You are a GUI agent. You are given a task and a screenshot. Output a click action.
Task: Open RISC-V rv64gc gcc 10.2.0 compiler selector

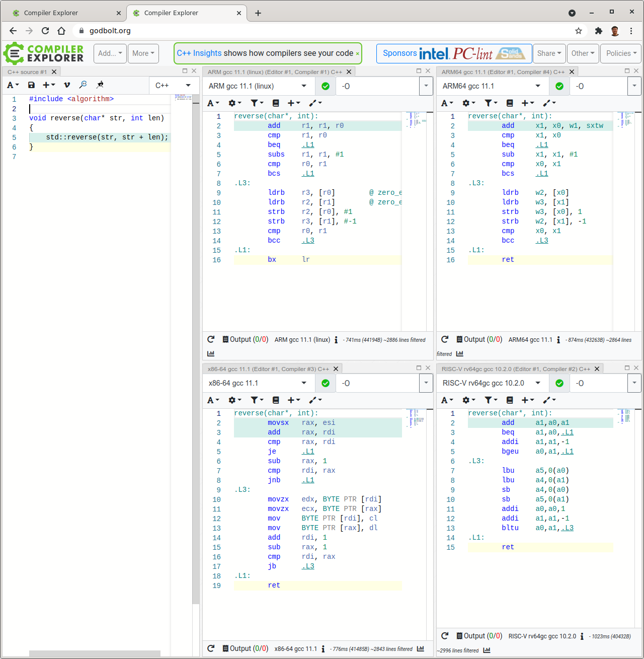(x=493, y=383)
